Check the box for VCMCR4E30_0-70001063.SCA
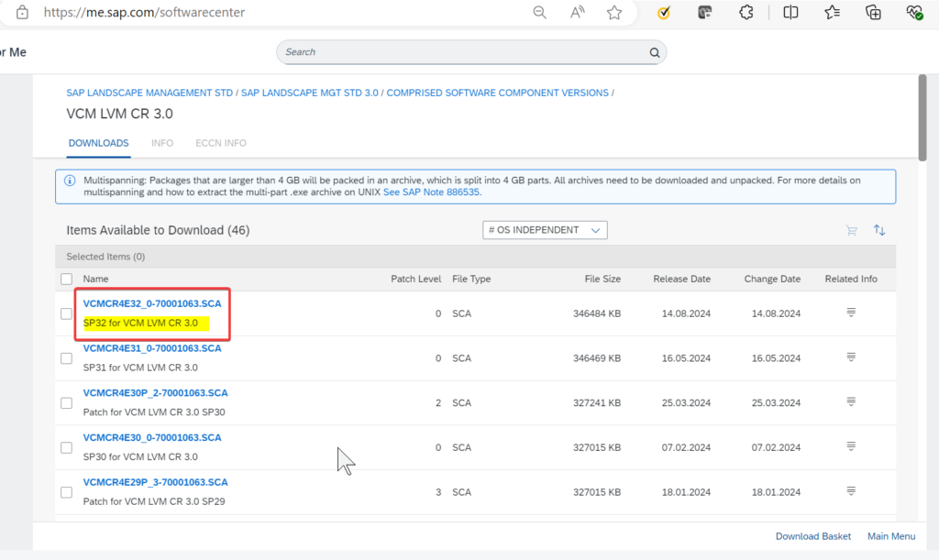The image size is (939, 560). pyautogui.click(x=66, y=447)
